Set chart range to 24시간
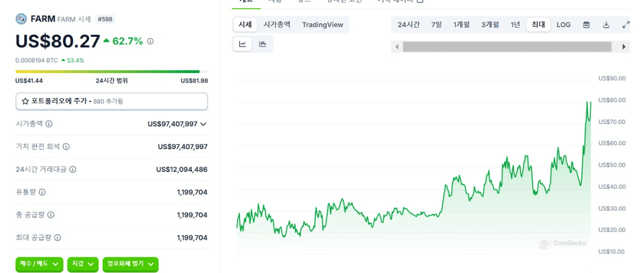Image resolution: width=644 pixels, height=273 pixels. 409,25
